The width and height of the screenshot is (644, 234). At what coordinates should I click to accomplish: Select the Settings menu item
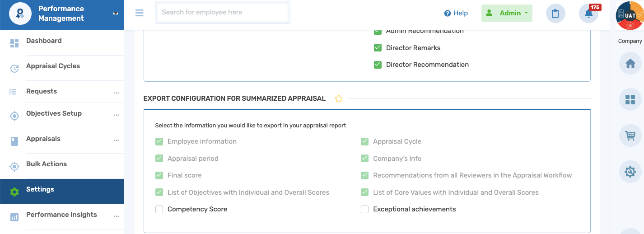(x=62, y=192)
